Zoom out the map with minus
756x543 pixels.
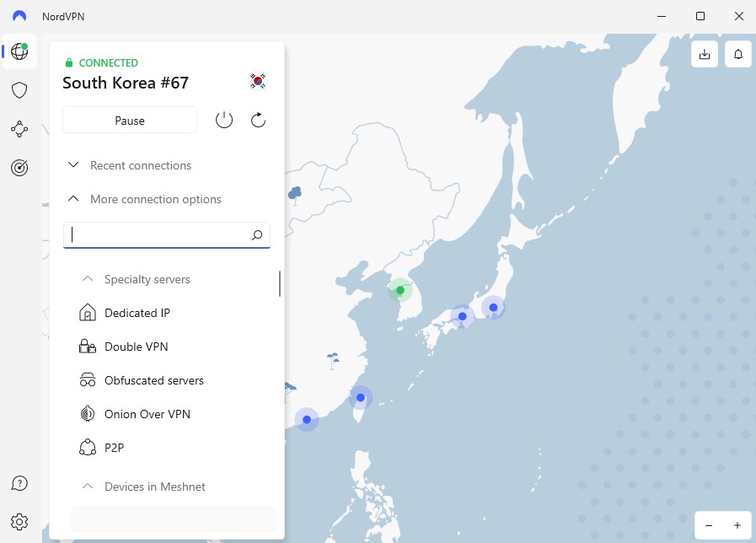pyautogui.click(x=709, y=525)
